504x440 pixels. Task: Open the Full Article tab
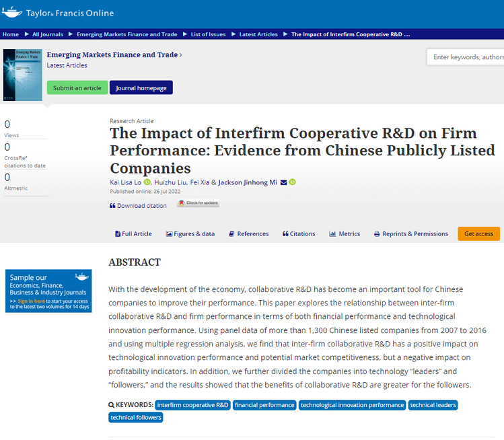click(x=133, y=234)
